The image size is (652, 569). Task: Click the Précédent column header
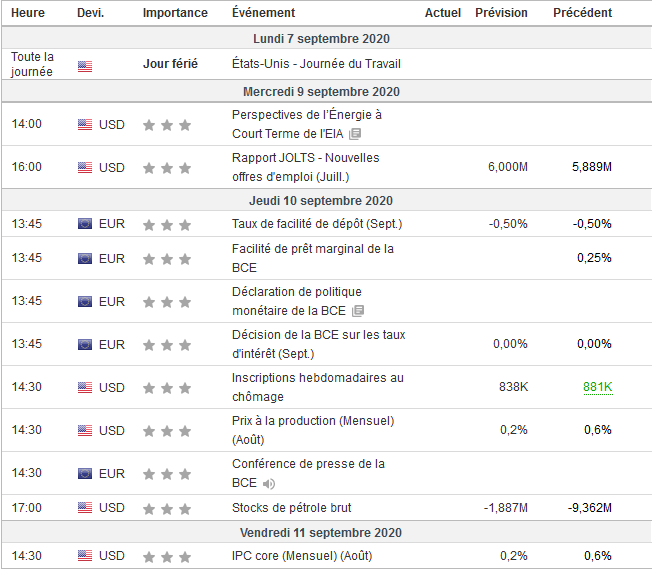(x=583, y=13)
